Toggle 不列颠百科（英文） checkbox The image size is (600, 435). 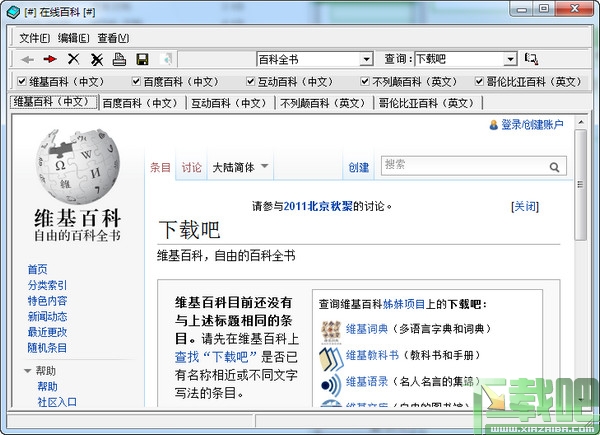coord(365,81)
